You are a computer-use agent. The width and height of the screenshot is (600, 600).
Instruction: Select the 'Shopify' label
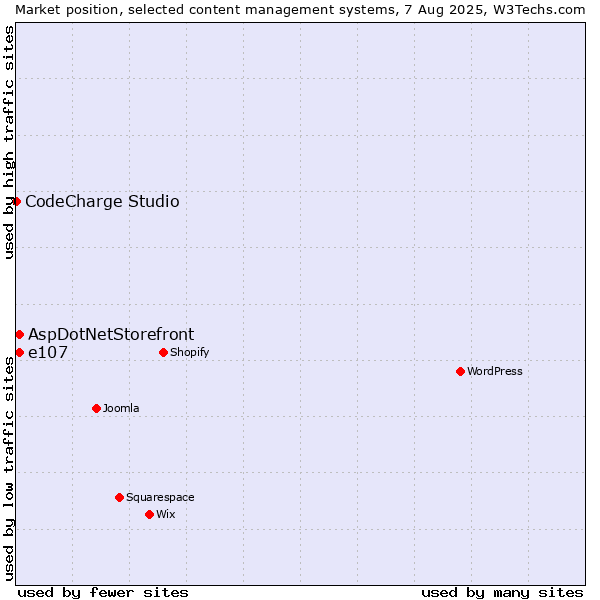[x=189, y=352]
